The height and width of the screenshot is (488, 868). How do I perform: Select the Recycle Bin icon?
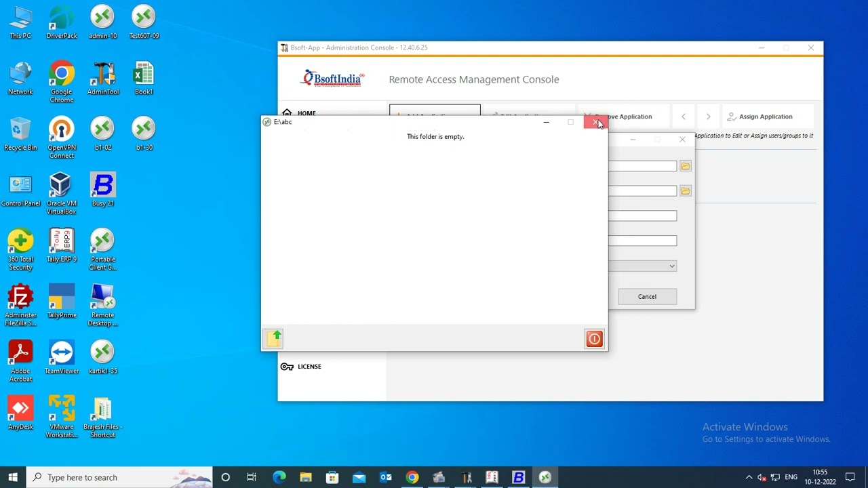pos(20,134)
